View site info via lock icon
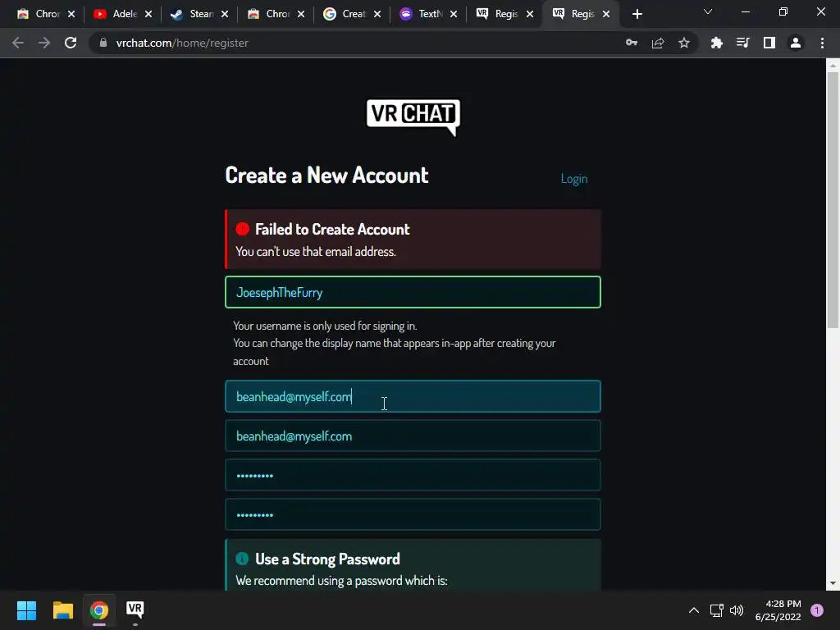The width and height of the screenshot is (840, 630). coord(103,43)
